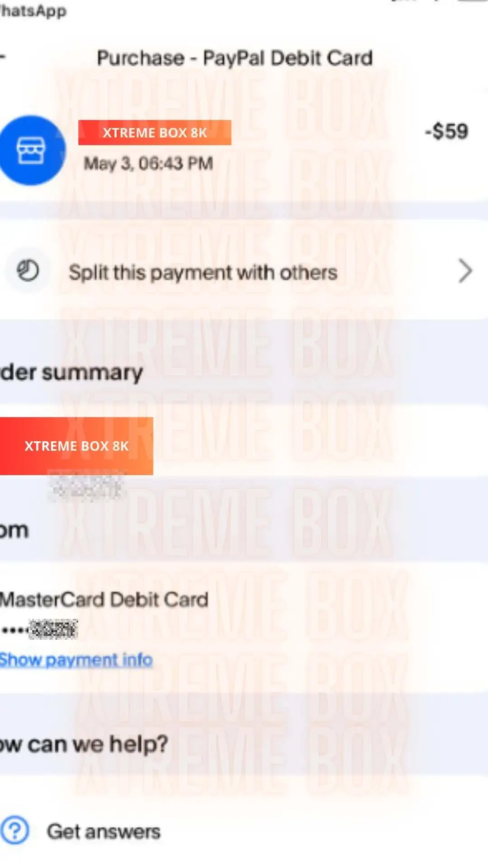488x868 pixels.
Task: Select the 'MasterCard Debit Card' payment method
Action: (104, 600)
